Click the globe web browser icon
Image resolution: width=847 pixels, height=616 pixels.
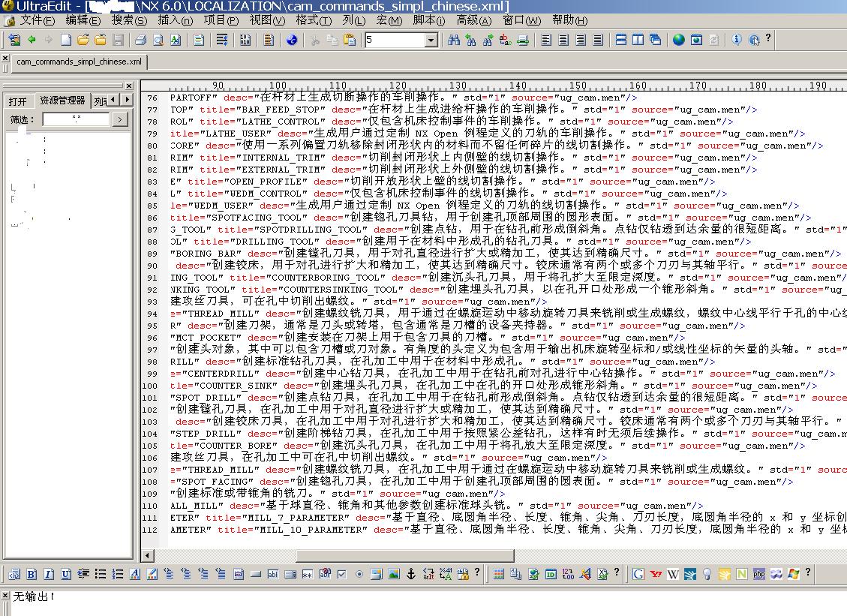click(678, 40)
